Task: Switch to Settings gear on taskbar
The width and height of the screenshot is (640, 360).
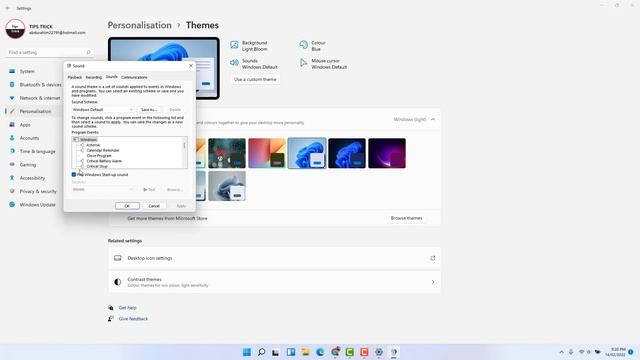Action: tap(379, 352)
